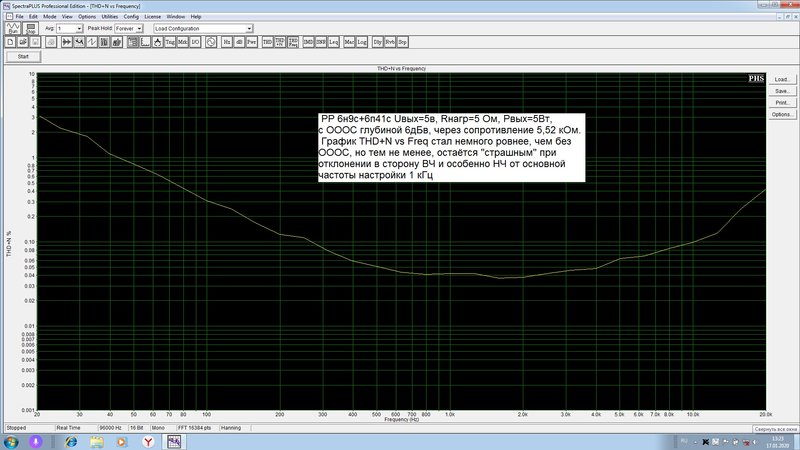Open SpectraPLUS from the Windows taskbar

tap(174, 441)
